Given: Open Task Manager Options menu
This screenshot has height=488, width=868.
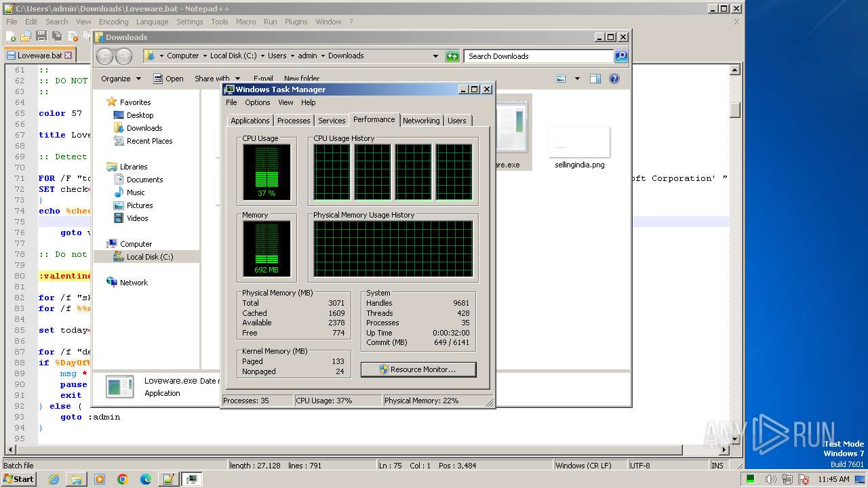Looking at the screenshot, I should (x=257, y=102).
